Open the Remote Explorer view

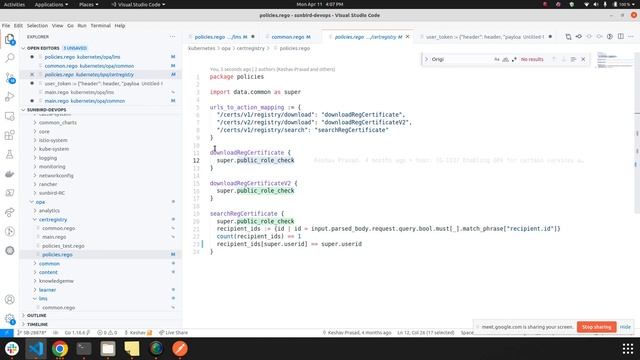10,116
